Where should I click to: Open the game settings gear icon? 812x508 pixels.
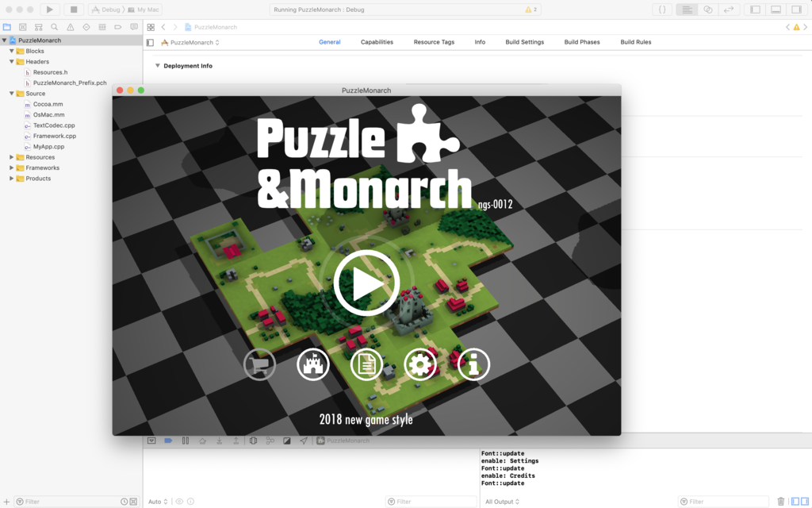click(x=420, y=364)
